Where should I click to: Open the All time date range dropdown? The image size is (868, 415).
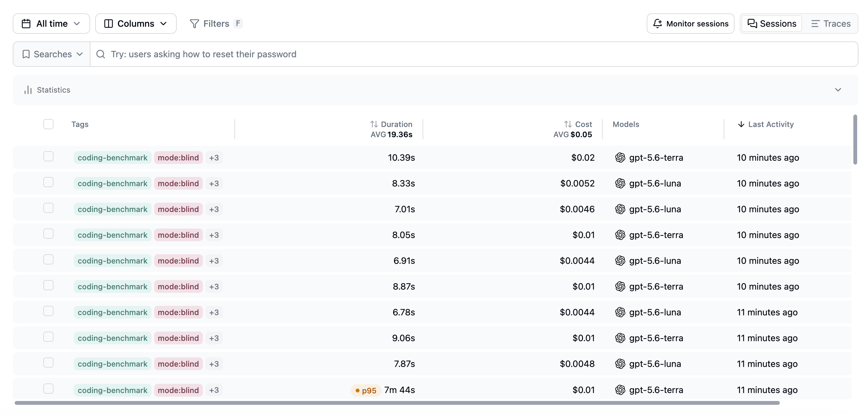[x=51, y=24]
